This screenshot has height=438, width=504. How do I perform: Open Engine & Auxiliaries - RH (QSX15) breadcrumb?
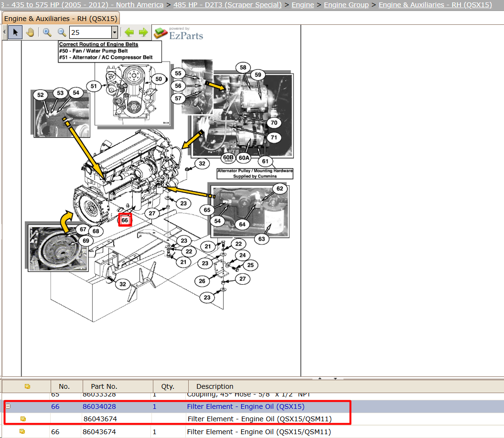coord(435,5)
